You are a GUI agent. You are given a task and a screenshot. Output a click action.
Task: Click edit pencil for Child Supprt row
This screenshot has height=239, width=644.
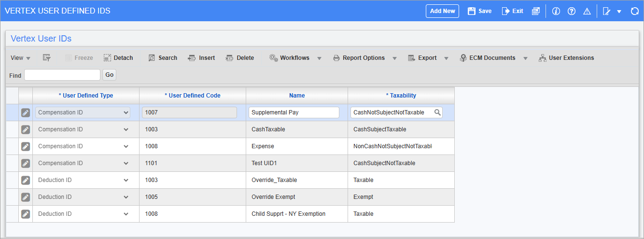(26, 214)
